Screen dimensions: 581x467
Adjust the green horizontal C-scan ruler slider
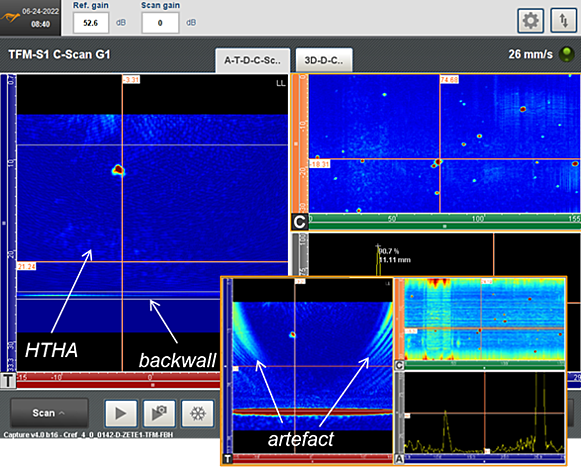tap(445, 226)
